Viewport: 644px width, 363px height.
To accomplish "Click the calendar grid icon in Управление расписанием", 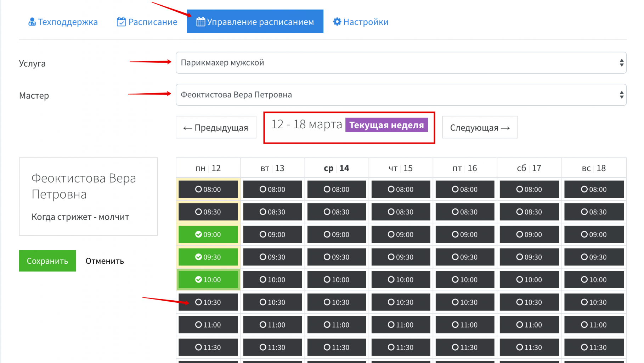I will [200, 22].
